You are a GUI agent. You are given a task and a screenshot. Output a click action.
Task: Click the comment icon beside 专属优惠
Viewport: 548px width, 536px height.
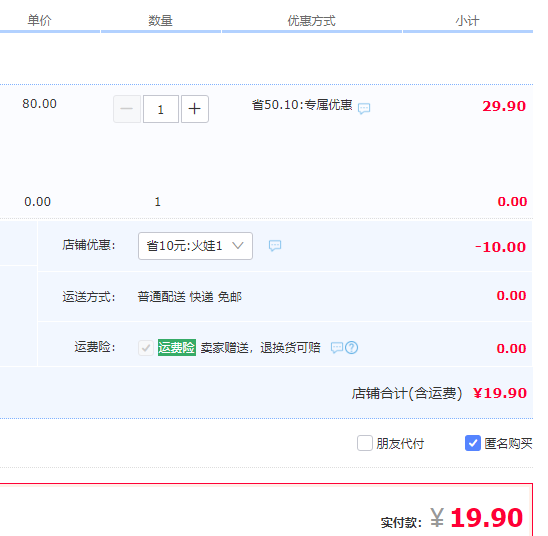[364, 108]
